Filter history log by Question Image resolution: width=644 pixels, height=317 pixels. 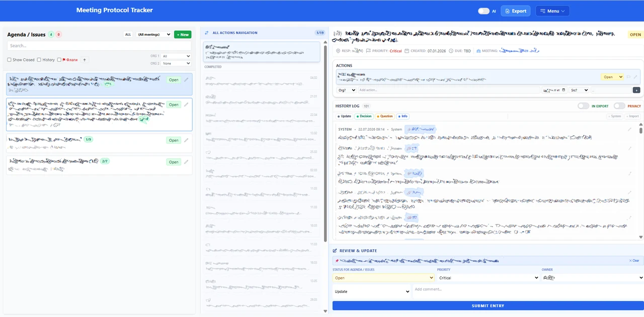click(x=385, y=116)
